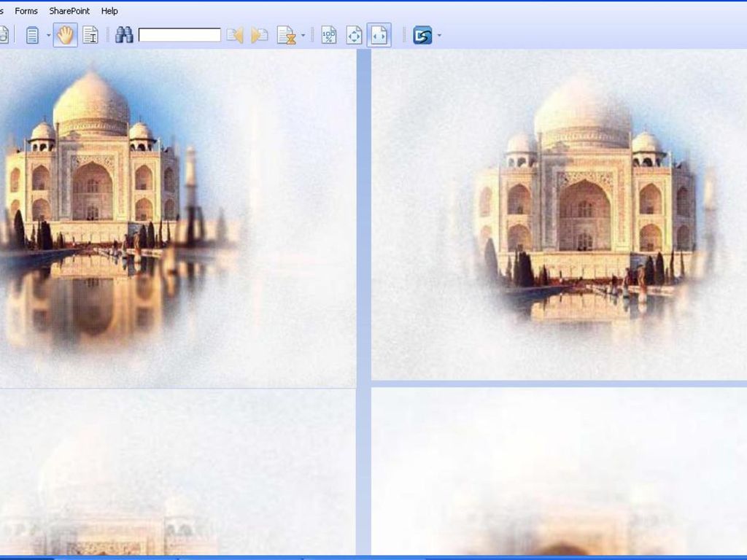Go to the previous search result

point(236,35)
